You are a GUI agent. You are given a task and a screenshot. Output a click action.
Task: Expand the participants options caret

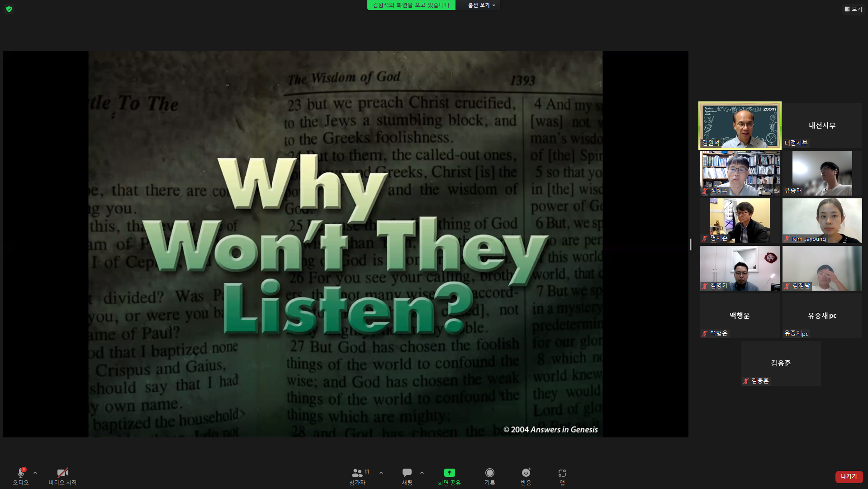pyautogui.click(x=381, y=473)
